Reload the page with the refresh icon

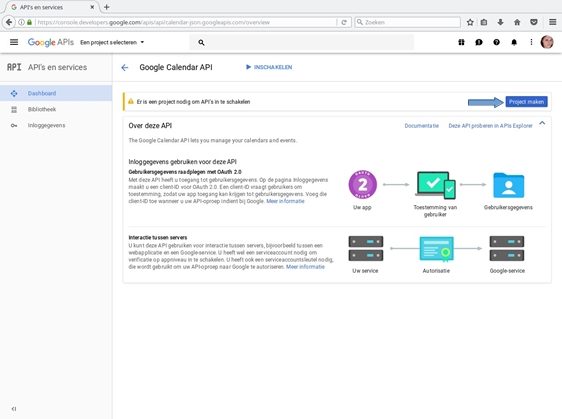tap(344, 22)
